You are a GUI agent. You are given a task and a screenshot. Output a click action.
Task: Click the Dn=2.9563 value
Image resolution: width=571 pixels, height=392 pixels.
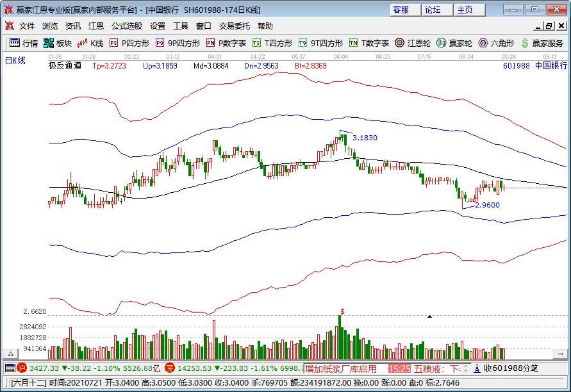[261, 66]
